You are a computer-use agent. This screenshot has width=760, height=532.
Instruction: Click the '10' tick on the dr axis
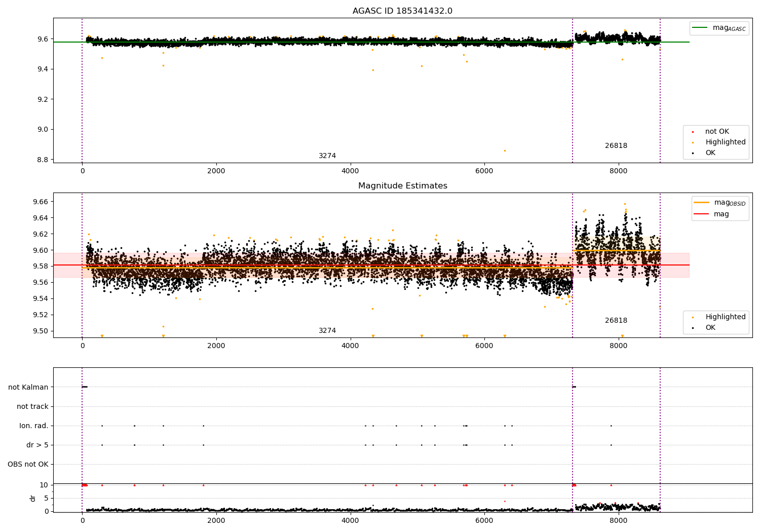(x=44, y=485)
